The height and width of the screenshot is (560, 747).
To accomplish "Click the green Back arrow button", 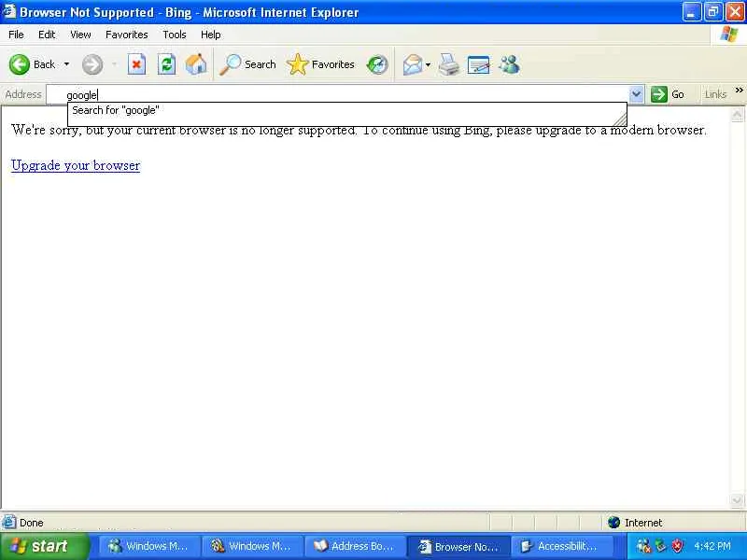I will pos(20,64).
